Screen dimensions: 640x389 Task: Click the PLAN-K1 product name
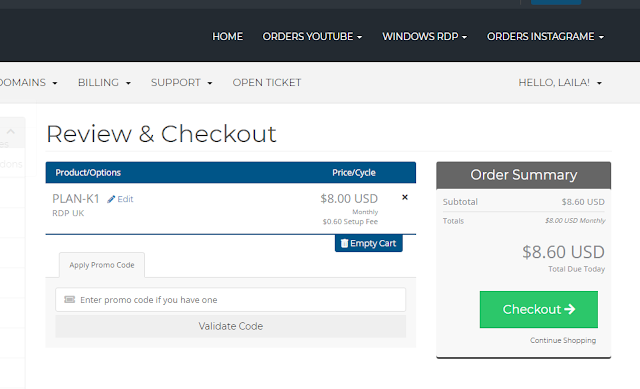click(76, 199)
